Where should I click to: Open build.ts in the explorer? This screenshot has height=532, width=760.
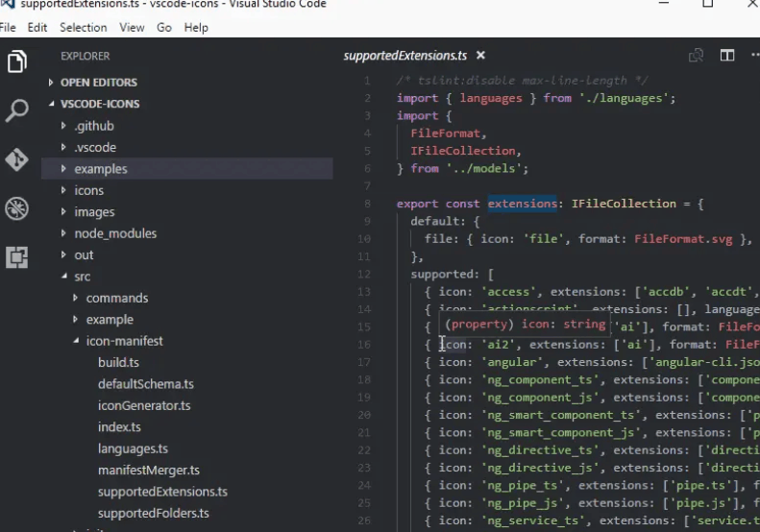pyautogui.click(x=118, y=362)
